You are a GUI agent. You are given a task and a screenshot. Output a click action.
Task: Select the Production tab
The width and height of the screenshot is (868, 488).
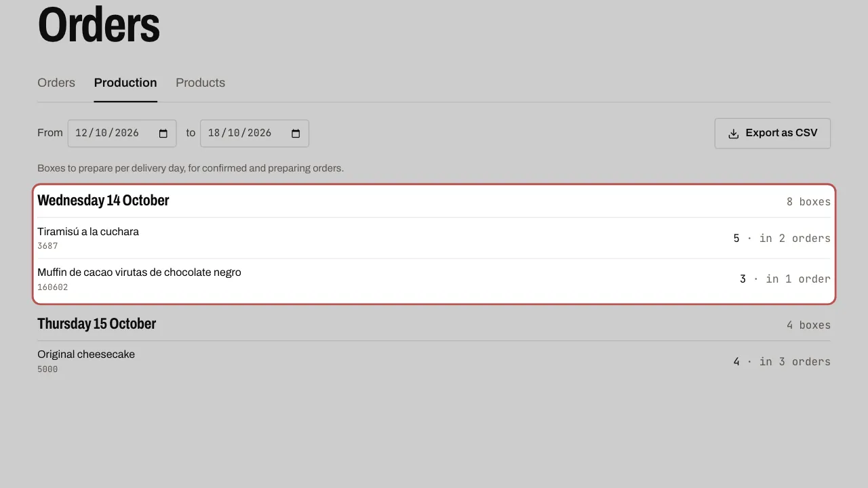(125, 83)
